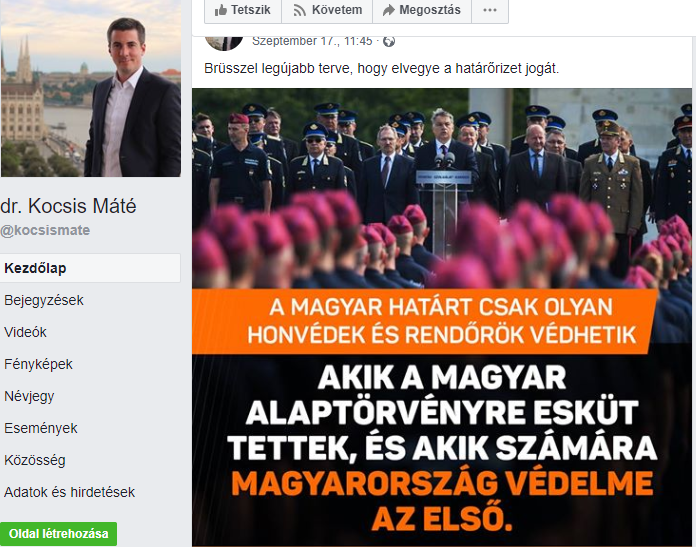Screen dimensions: 696x547
Task: Go to the Közösség section
Action: [x=35, y=460]
